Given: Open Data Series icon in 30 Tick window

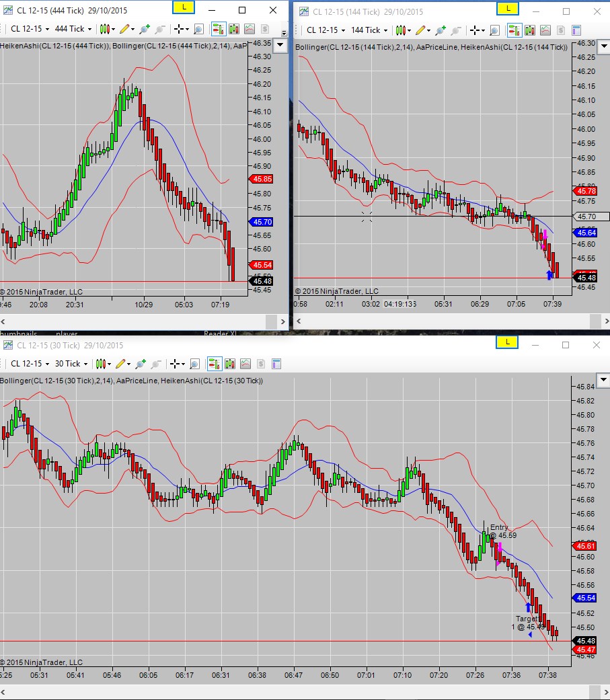Looking at the screenshot, I should tap(230, 364).
